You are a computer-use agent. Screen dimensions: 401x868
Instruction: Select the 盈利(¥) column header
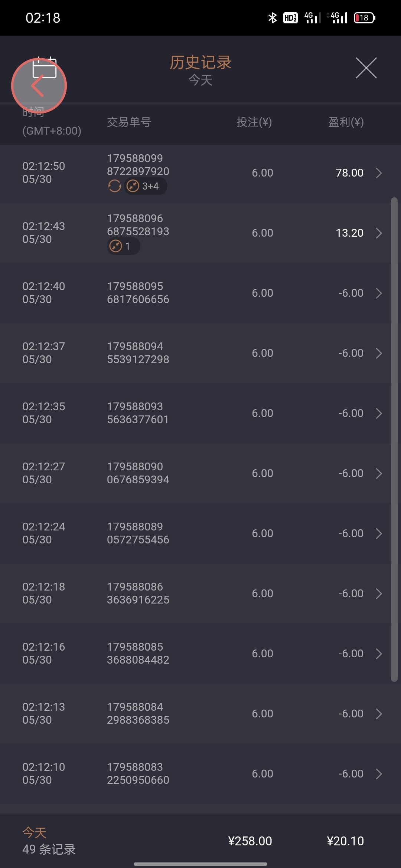pos(346,122)
